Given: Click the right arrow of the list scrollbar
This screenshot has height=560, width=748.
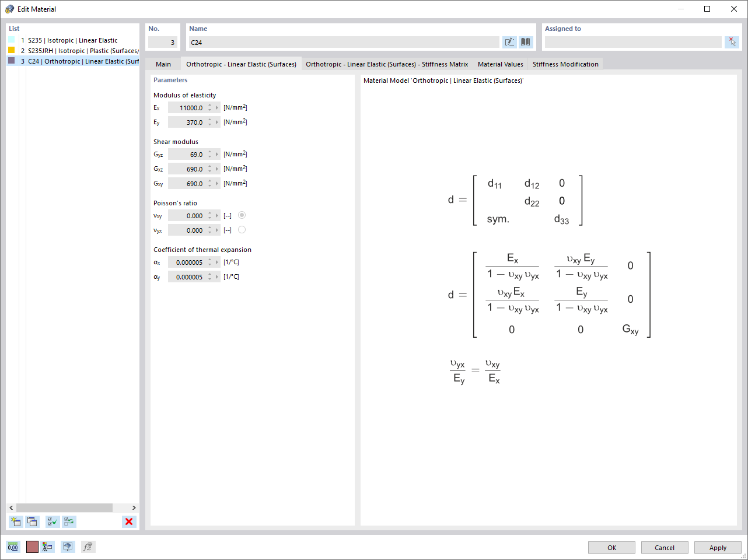Looking at the screenshot, I should (x=134, y=508).
